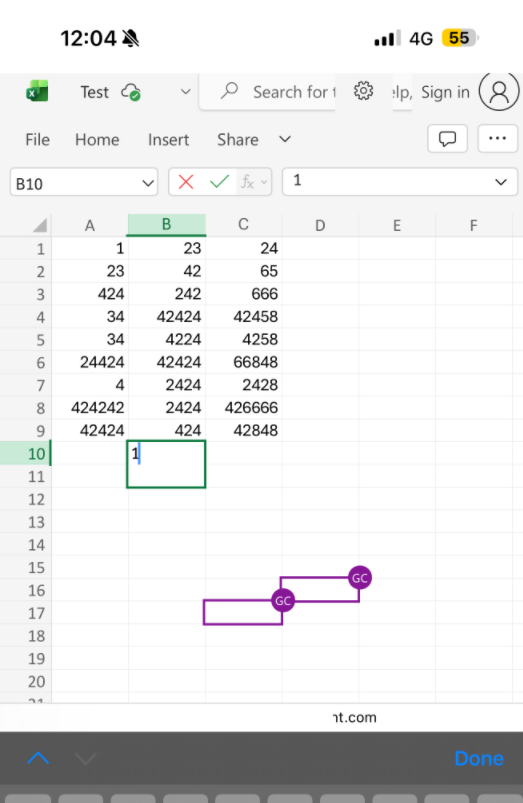Open the File menu
This screenshot has height=803, width=523.
pos(37,139)
